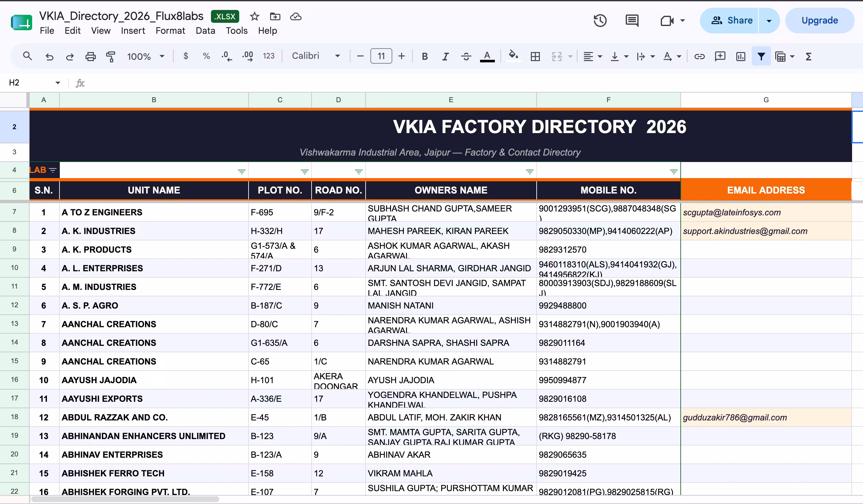
Task: Open the Insert menu
Action: (133, 31)
